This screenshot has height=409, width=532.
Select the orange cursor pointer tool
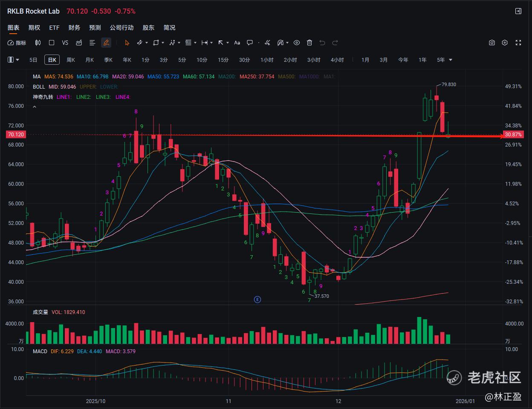127,43
